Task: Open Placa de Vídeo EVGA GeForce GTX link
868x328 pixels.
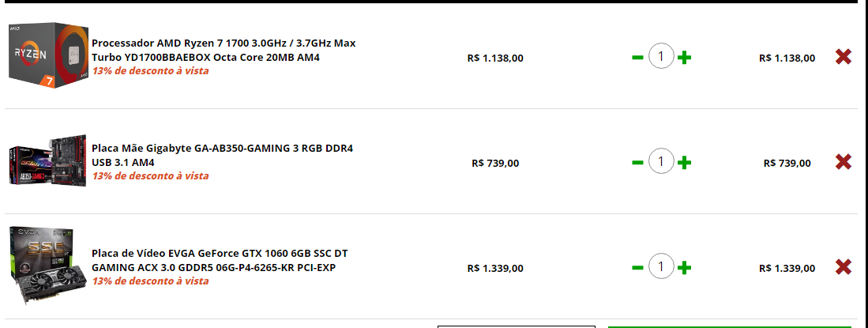Action: pos(220,260)
